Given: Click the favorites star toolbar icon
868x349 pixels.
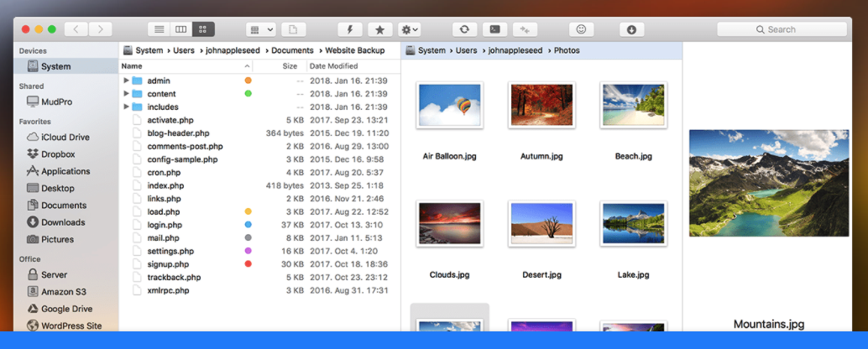Looking at the screenshot, I should click(x=379, y=29).
